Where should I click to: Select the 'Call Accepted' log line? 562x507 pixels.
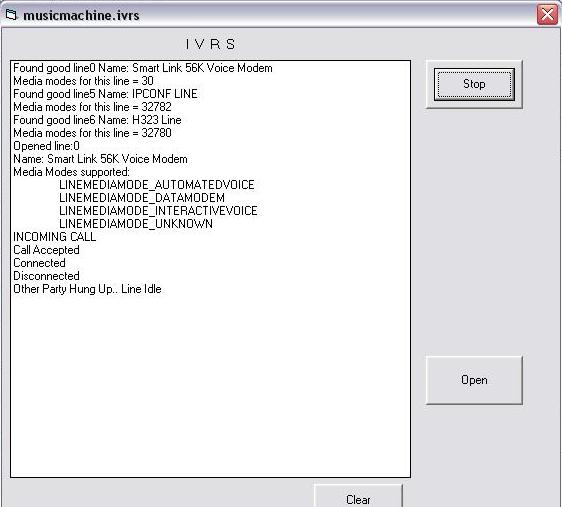pyautogui.click(x=46, y=250)
